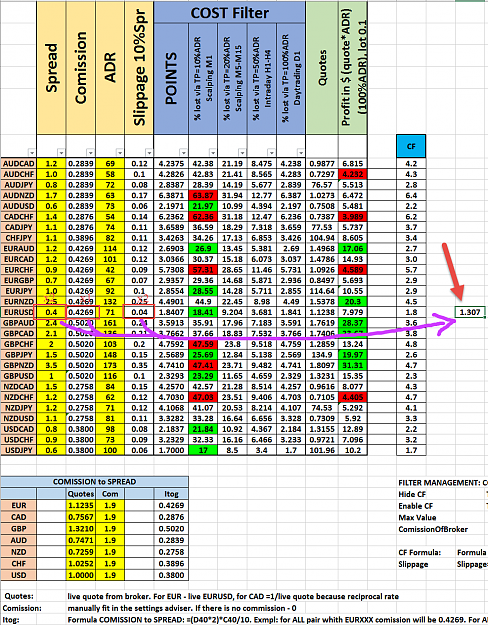Select the red cell showing 63.87
Viewport: 488px width, 625px height.
coord(203,196)
